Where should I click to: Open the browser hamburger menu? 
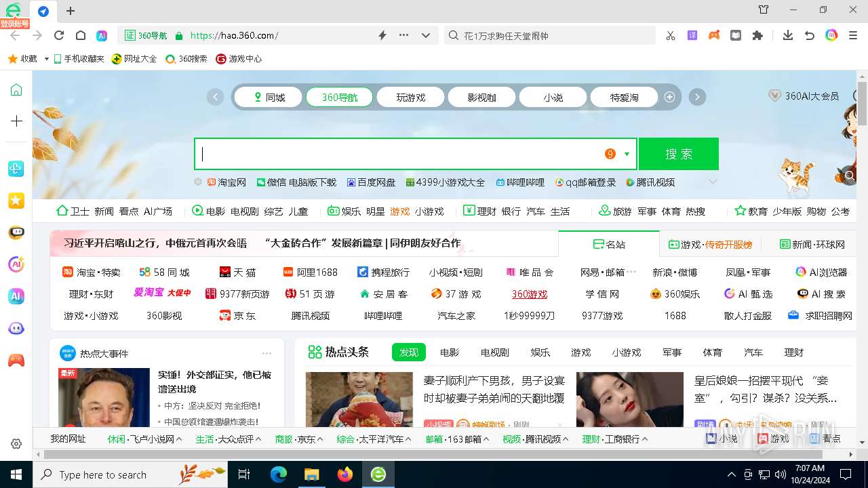[x=854, y=35]
